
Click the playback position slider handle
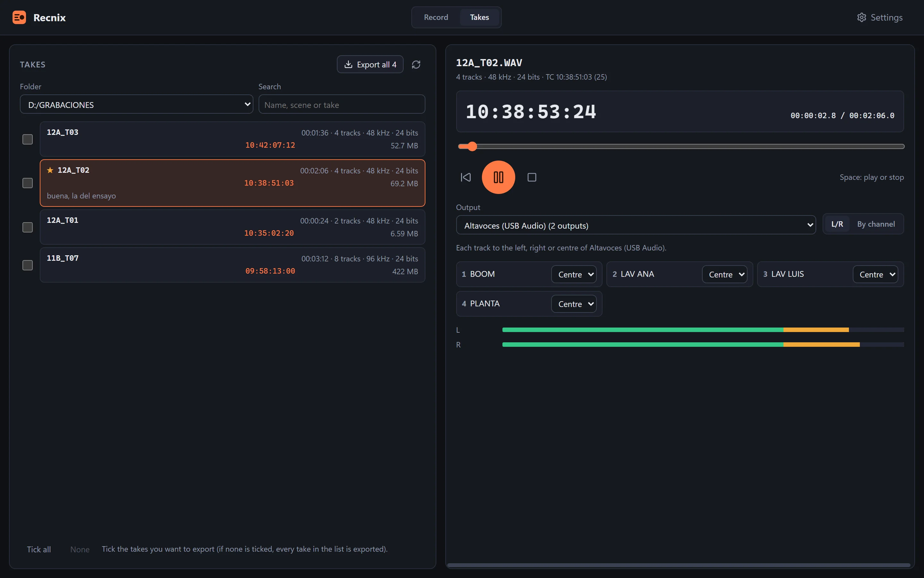(x=472, y=146)
